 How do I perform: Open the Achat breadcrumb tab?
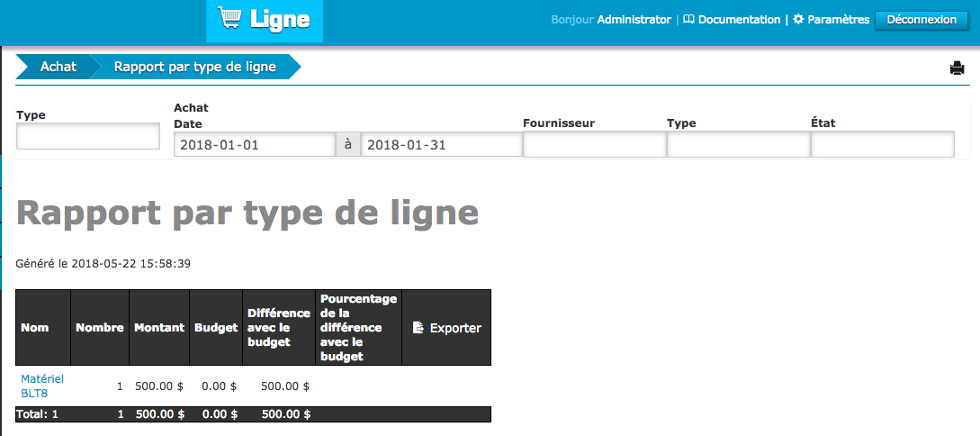coord(58,67)
